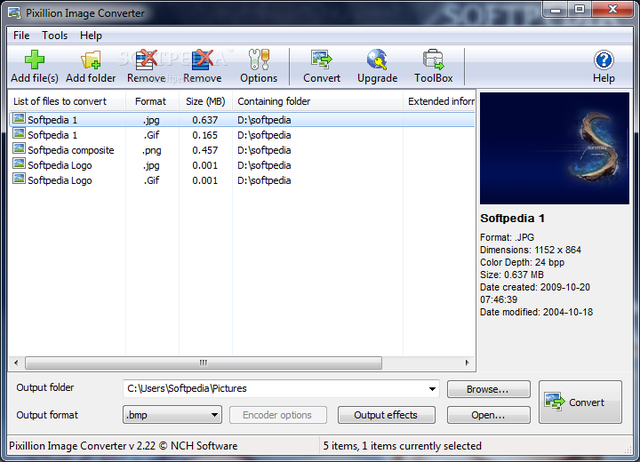
Task: Sort by the Format column header
Action: pos(152,101)
